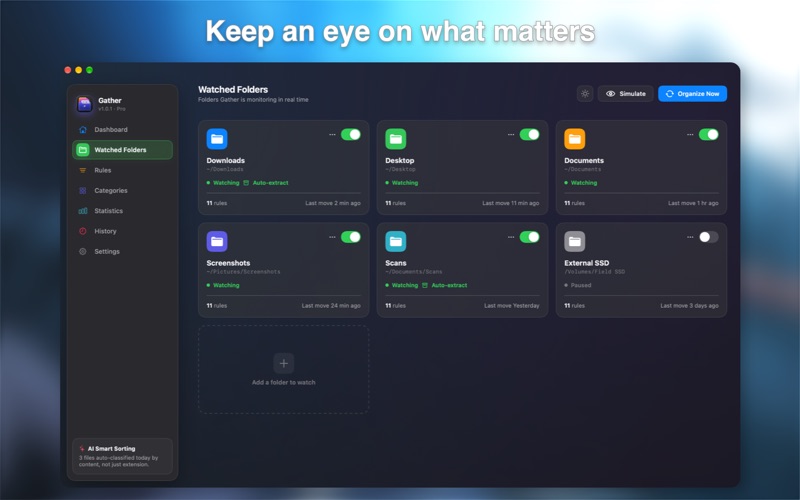Click Last move 2 min ago
Viewport: 800px width, 500px height.
coord(333,203)
